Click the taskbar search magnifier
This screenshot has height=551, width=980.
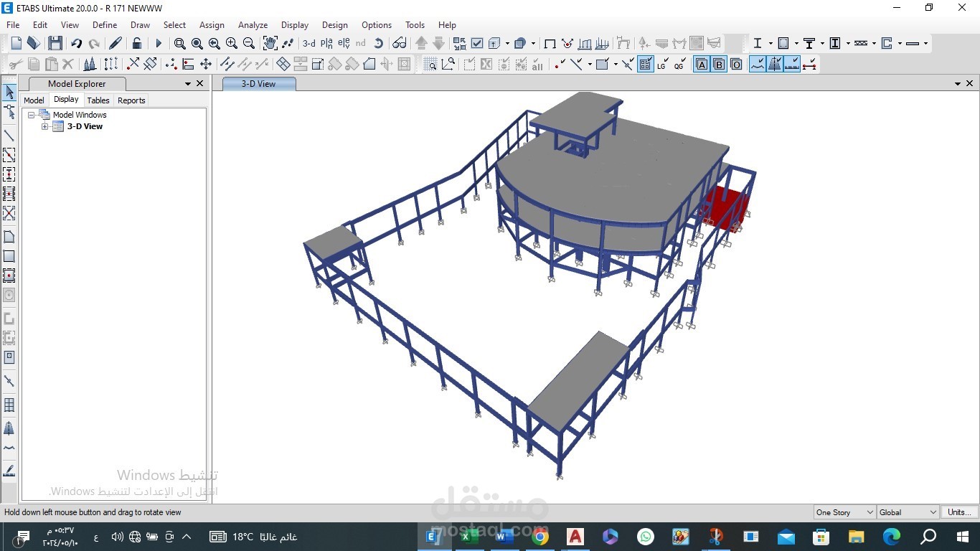point(928,536)
